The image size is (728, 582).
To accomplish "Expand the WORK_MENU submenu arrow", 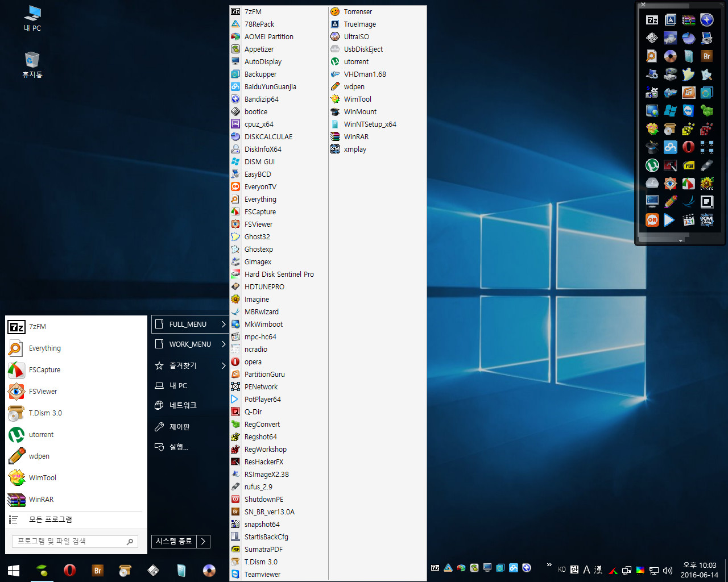I will (224, 344).
